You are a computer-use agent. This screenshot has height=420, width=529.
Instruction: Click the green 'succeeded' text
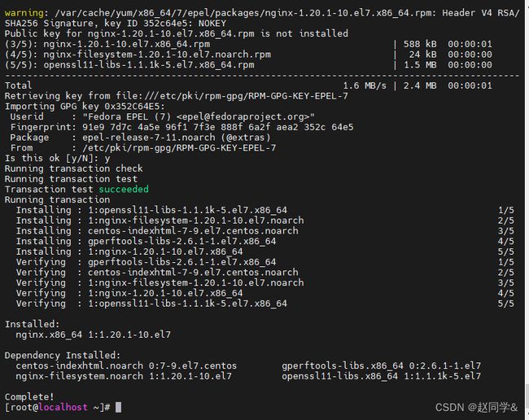point(124,190)
